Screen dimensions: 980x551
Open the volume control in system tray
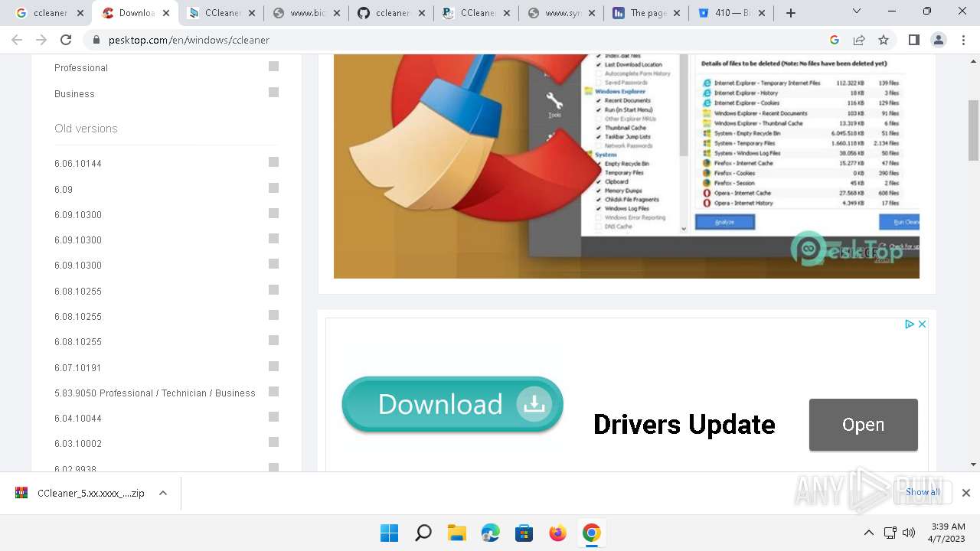(909, 533)
